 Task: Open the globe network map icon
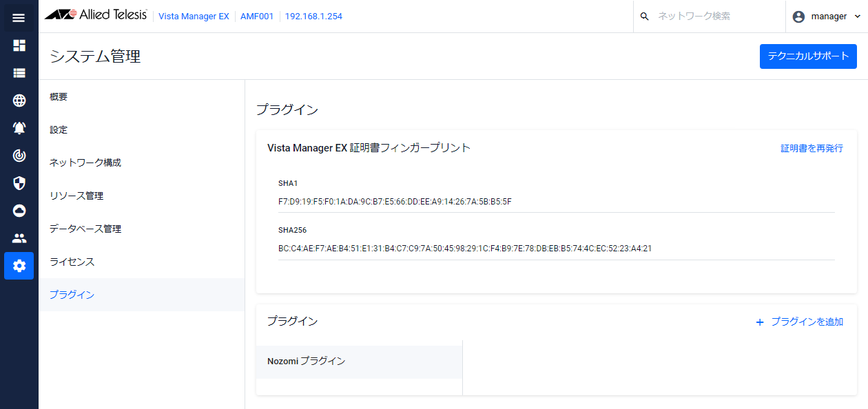pos(19,101)
